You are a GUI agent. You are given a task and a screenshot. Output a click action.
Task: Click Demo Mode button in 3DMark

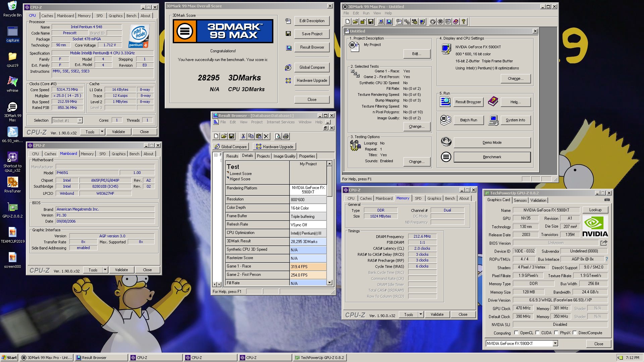[x=492, y=142]
